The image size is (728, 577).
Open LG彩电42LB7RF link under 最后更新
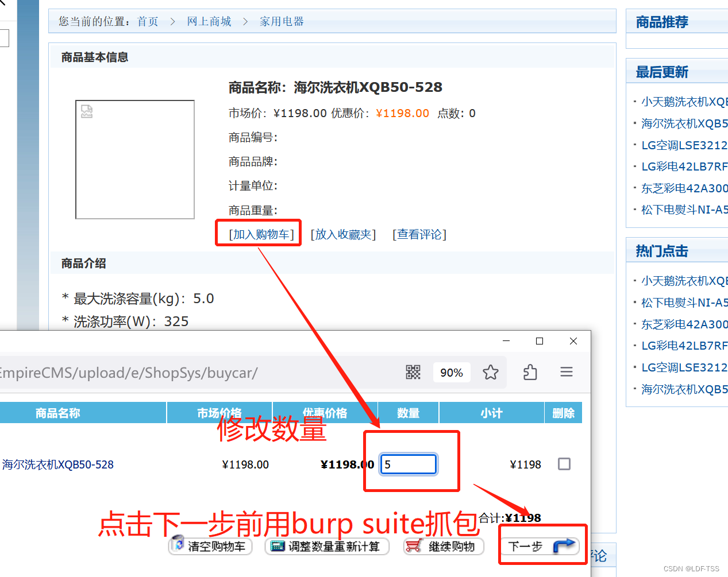[684, 166]
